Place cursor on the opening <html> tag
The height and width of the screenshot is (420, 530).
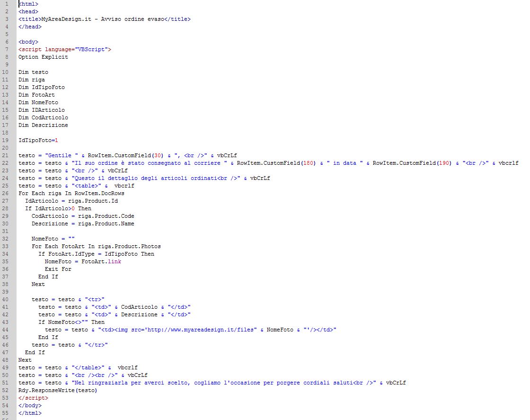(28, 4)
